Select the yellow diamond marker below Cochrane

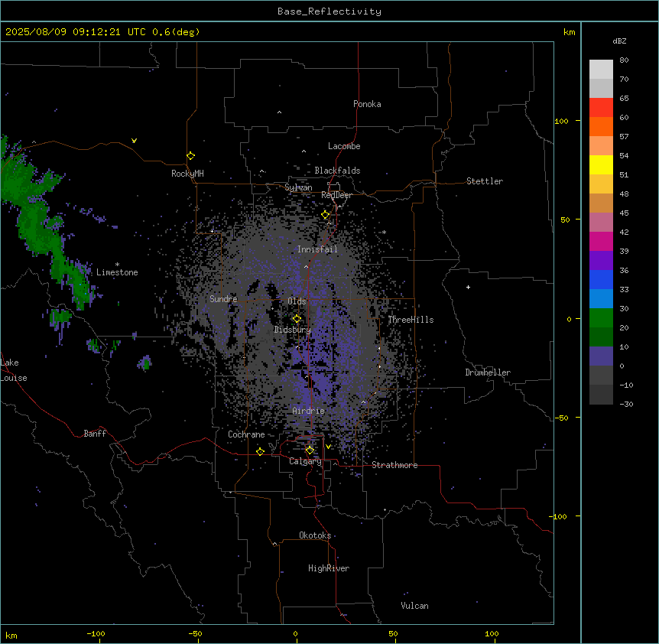point(260,452)
